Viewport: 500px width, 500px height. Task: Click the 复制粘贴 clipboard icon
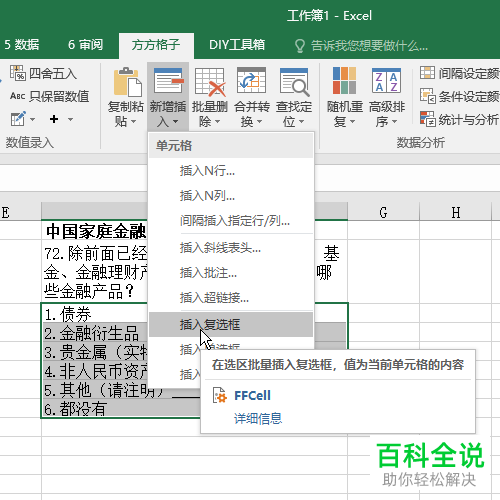[127, 81]
